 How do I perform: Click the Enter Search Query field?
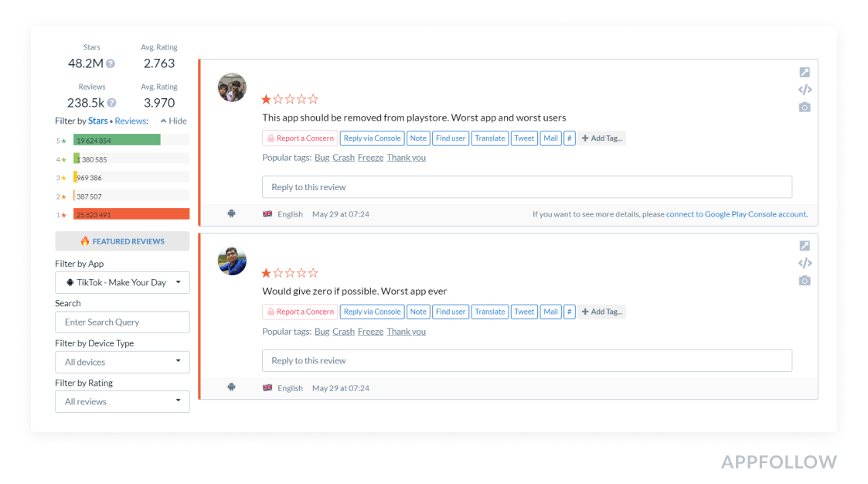coord(122,322)
